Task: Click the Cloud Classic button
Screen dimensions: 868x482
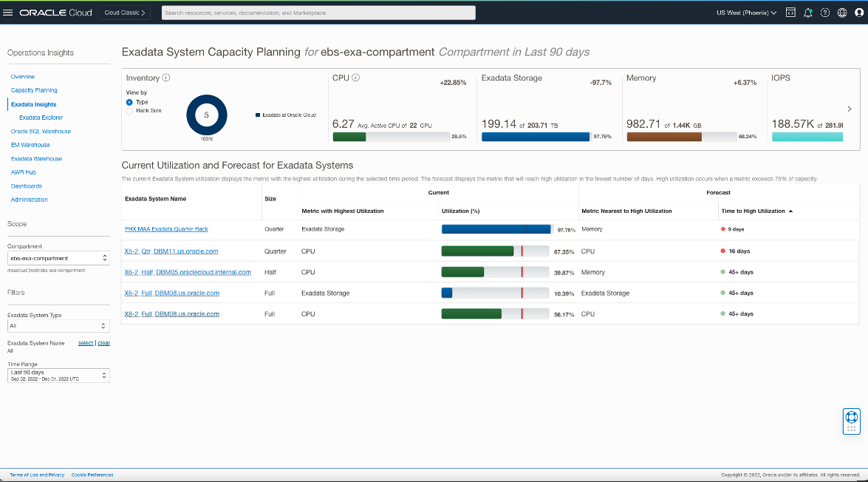Action: pyautogui.click(x=125, y=13)
